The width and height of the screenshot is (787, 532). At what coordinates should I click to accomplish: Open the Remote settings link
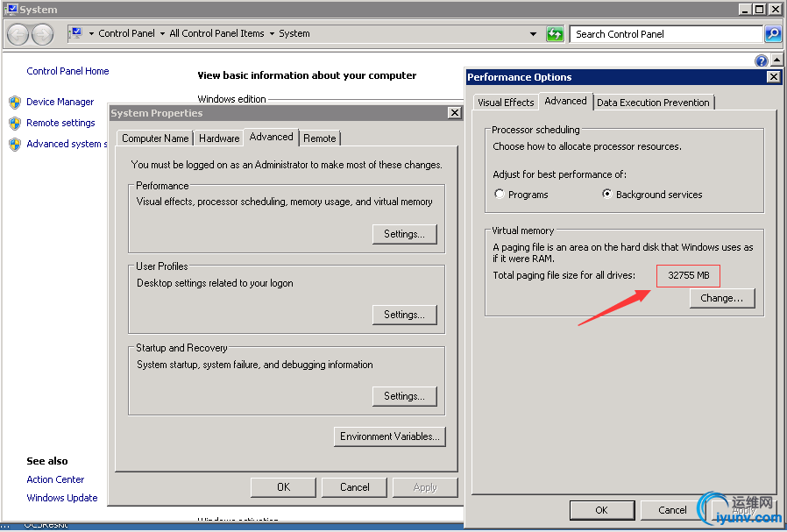(60, 123)
